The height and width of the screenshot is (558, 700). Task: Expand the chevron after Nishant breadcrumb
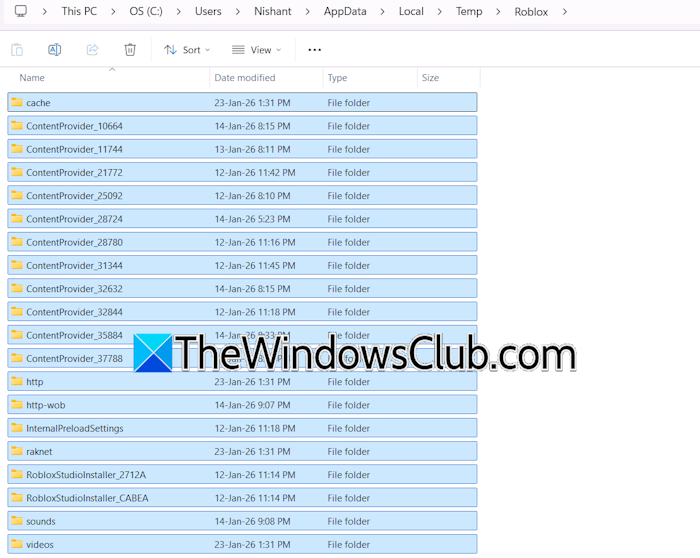click(308, 12)
